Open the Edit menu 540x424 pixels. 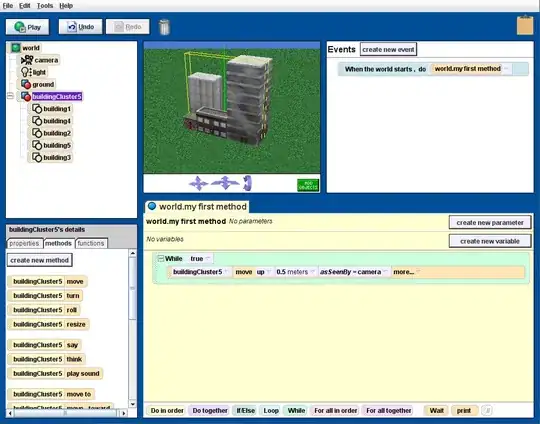coord(24,6)
